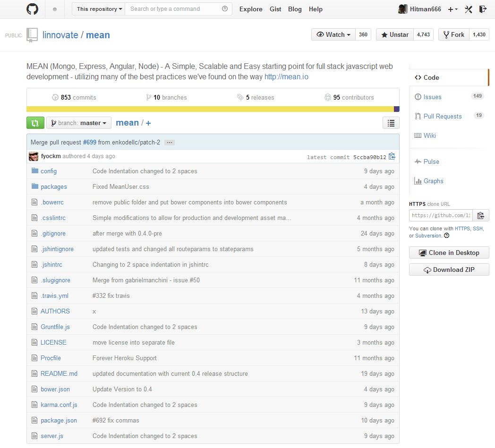495x448 pixels.
Task: Open the linnovate owner link
Action: click(x=60, y=35)
